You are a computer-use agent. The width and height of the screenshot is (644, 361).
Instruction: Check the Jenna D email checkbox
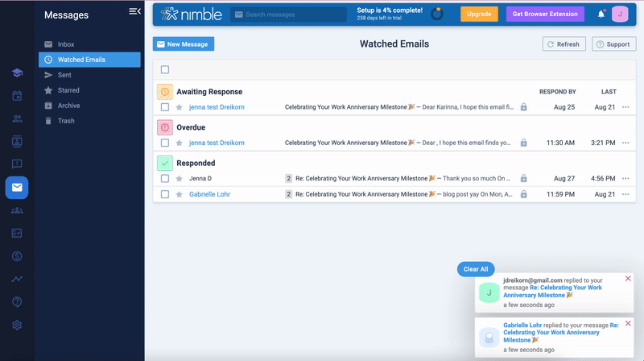[165, 178]
